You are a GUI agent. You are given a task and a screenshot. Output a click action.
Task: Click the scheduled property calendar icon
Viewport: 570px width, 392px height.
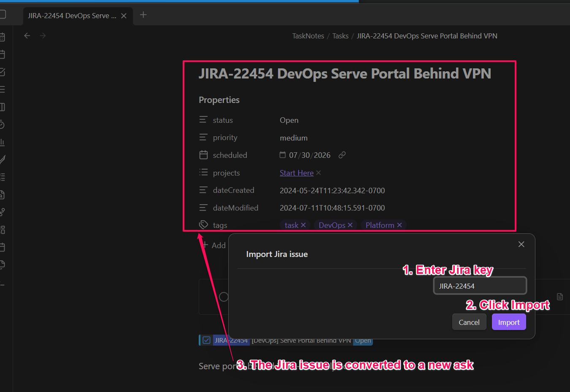tap(203, 155)
